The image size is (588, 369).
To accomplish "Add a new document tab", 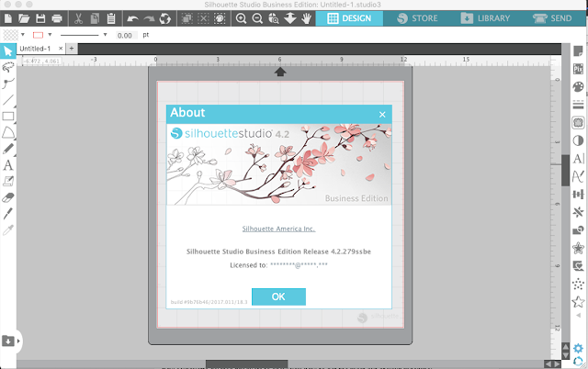I will pos(72,49).
